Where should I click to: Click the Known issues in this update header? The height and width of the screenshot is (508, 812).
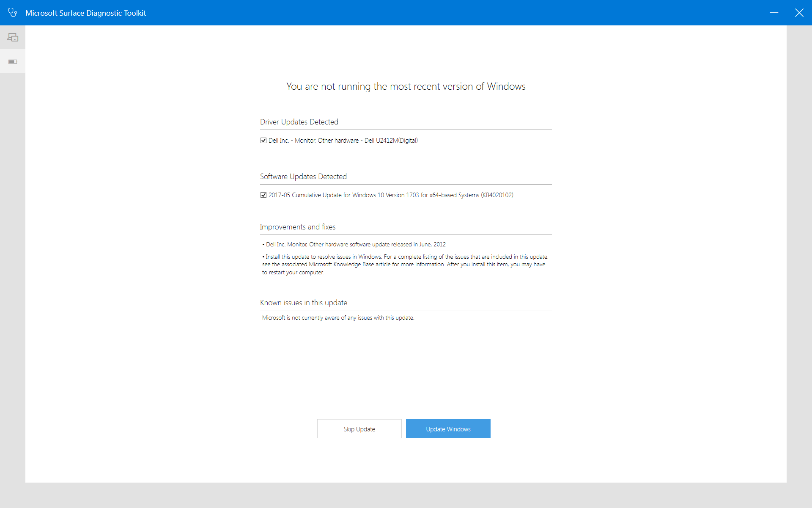[x=303, y=302]
